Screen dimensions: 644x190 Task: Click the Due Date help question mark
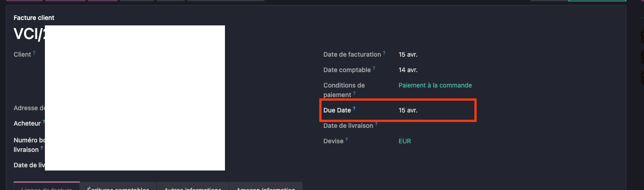354,108
